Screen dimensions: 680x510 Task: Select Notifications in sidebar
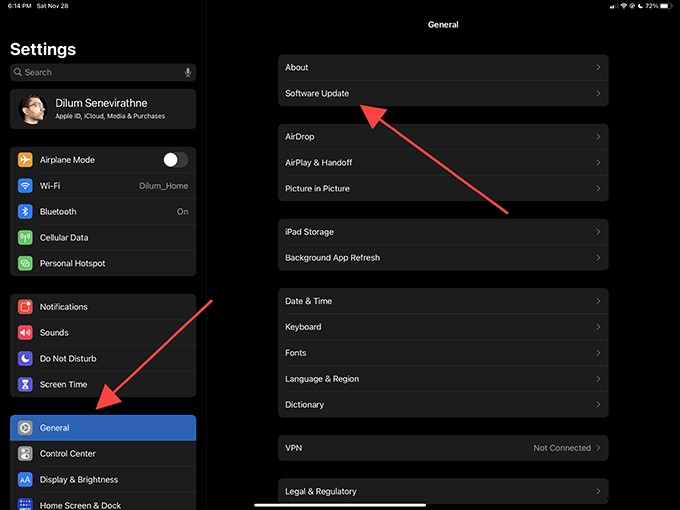103,307
